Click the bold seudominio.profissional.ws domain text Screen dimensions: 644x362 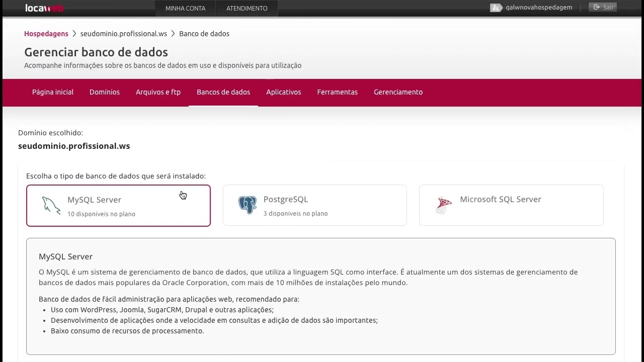click(x=74, y=146)
